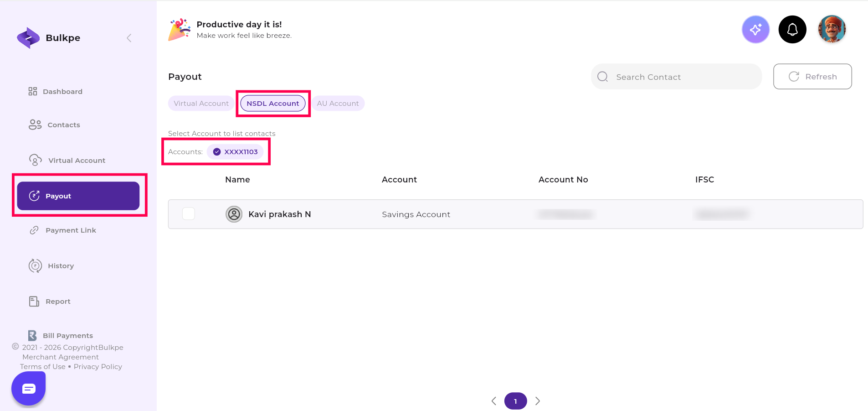Click the Bulkpe logo icon

click(x=28, y=38)
